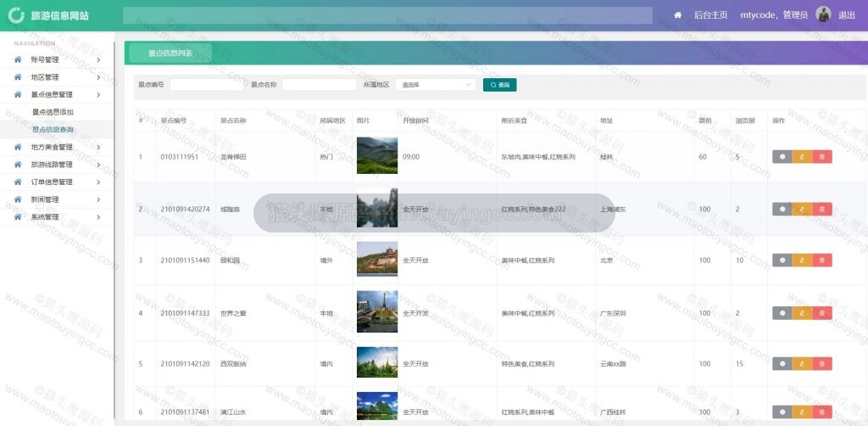868x426 pixels.
Task: Collapse the 景点信息管理 menu
Action: 57,95
